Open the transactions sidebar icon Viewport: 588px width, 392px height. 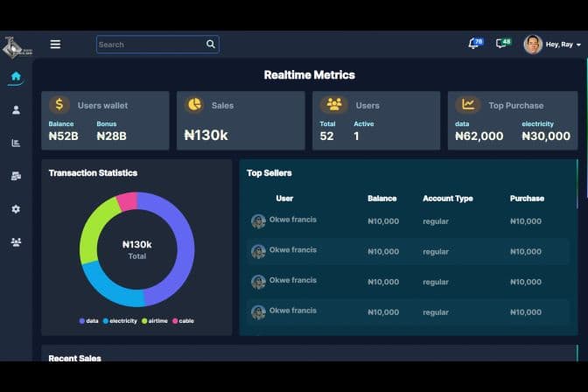point(16,176)
